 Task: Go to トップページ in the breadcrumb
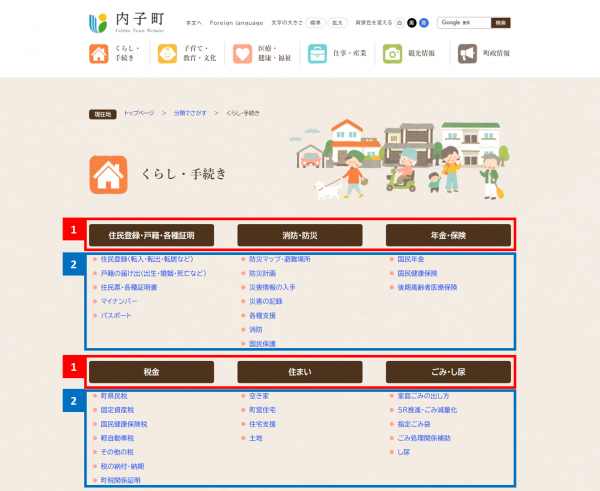(x=139, y=113)
